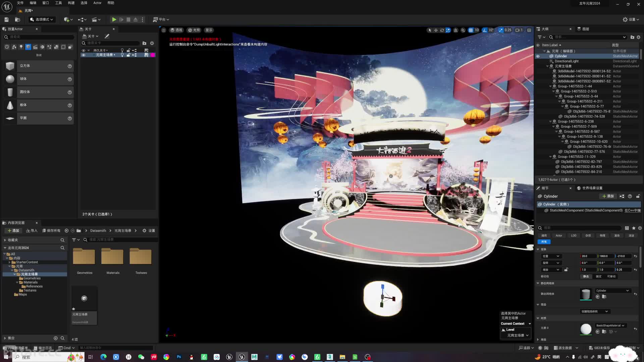Open the 显示 show flags menu
The image size is (644, 362).
point(209,30)
